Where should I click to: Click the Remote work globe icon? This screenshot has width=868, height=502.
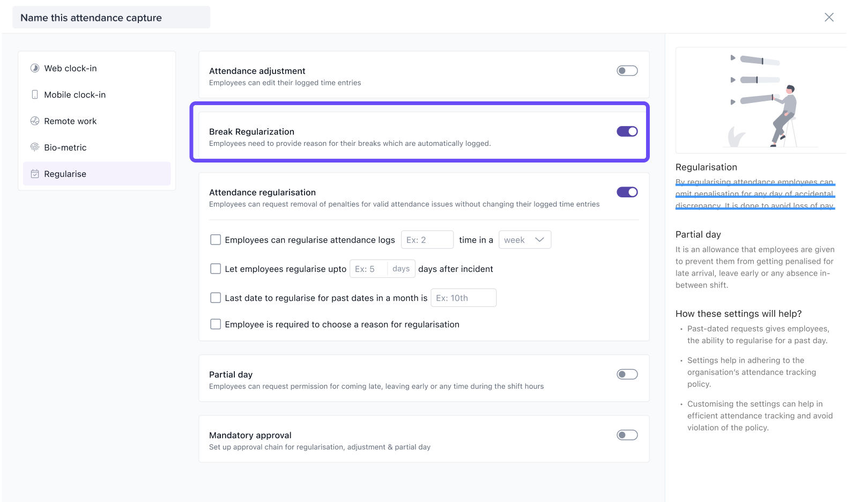pyautogui.click(x=35, y=121)
